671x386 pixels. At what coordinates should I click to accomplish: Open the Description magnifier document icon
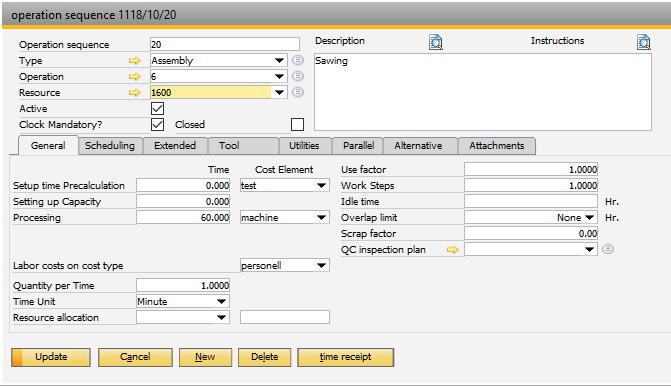(x=436, y=42)
